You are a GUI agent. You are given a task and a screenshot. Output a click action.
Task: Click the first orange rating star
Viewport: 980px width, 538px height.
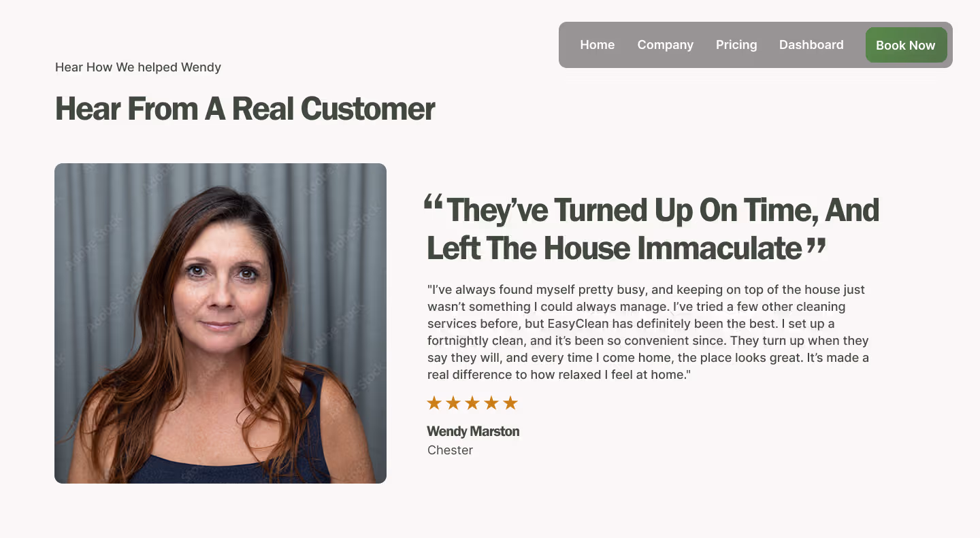(x=434, y=403)
